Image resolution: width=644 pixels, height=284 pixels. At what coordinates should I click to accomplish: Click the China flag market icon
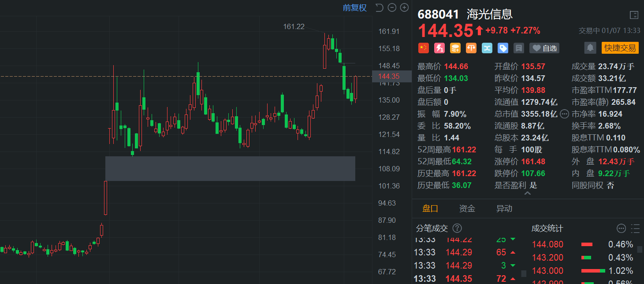(423, 48)
